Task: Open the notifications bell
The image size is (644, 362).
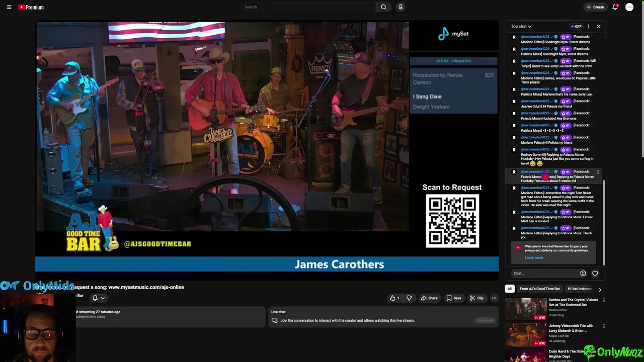Action: click(615, 7)
